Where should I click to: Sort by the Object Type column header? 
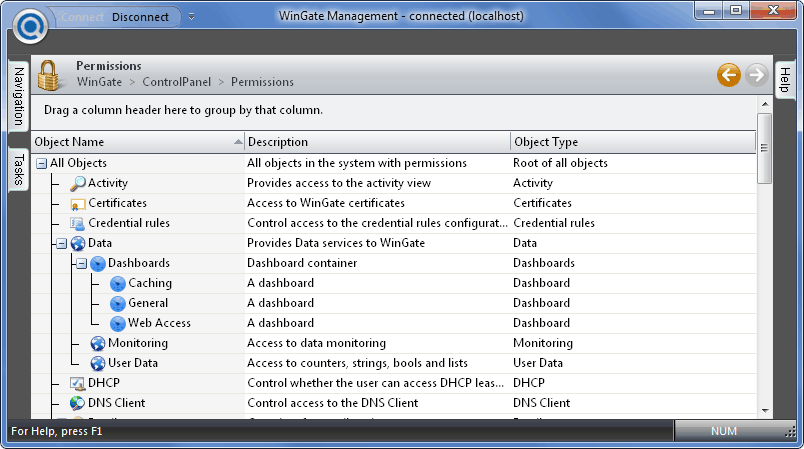click(633, 142)
